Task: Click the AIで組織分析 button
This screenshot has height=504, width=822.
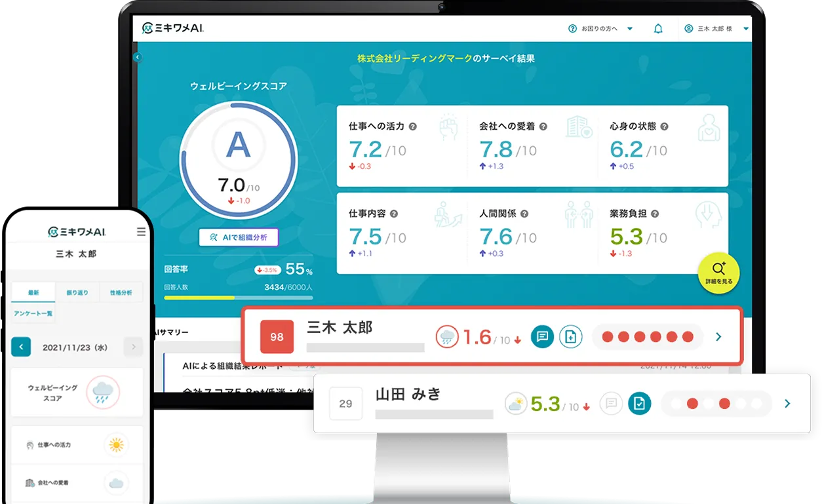Action: pyautogui.click(x=239, y=237)
